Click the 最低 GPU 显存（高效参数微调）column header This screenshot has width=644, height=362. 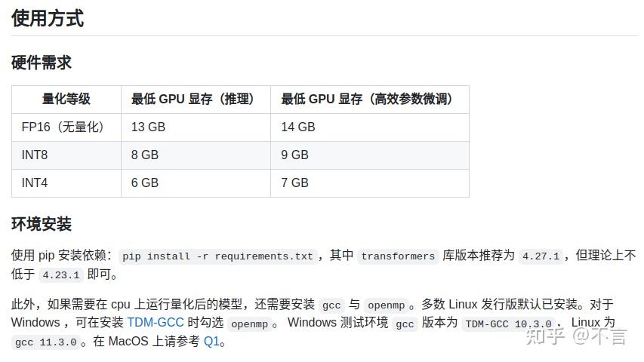(367, 99)
